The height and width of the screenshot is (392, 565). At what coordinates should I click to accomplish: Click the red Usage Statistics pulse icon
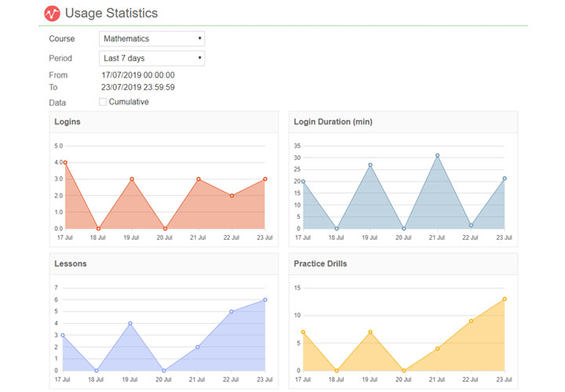[52, 13]
